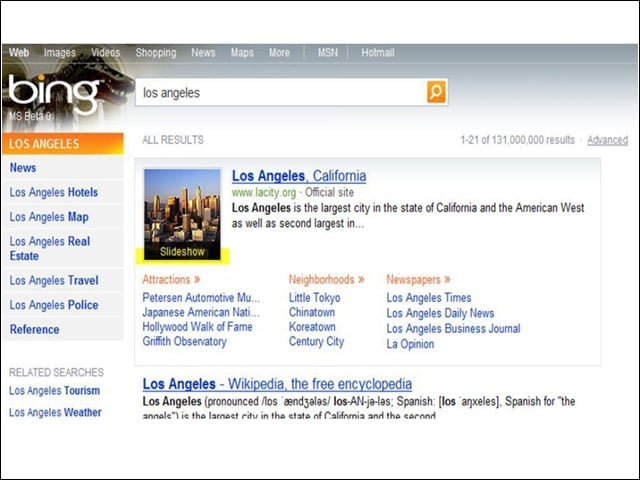The height and width of the screenshot is (480, 640).
Task: Click the 1-21 of 131,000,000 results text
Action: [x=517, y=140]
